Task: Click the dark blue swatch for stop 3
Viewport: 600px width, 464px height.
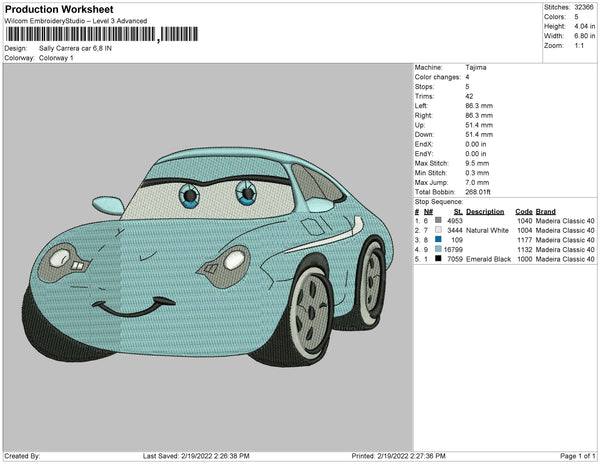Action: coord(440,240)
